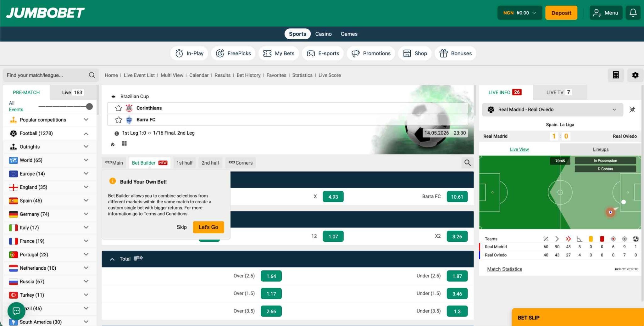Image resolution: width=644 pixels, height=326 pixels.
Task: Go back using the Brazilian Cup arrow
Action: point(114,96)
